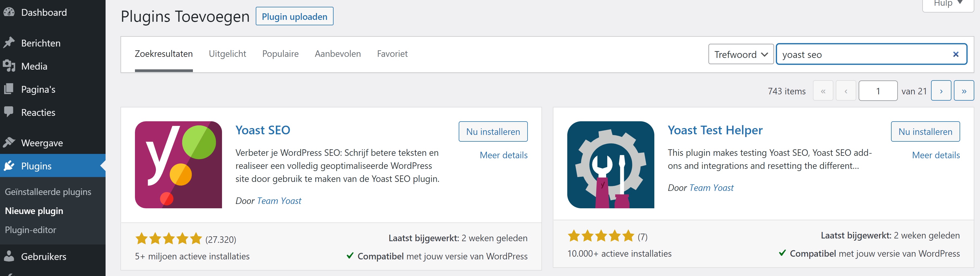Open Nieuwe plugin submenu item
The image size is (980, 276).
tap(34, 211)
